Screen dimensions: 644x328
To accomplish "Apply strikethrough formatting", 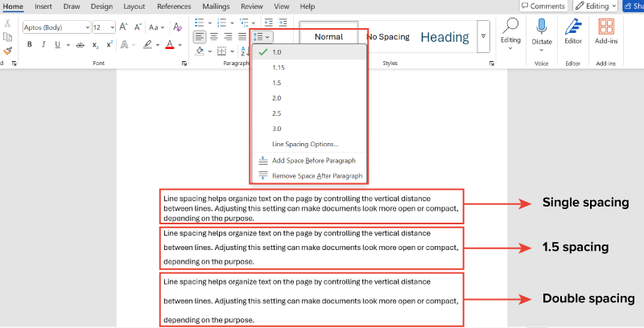I will (80, 45).
